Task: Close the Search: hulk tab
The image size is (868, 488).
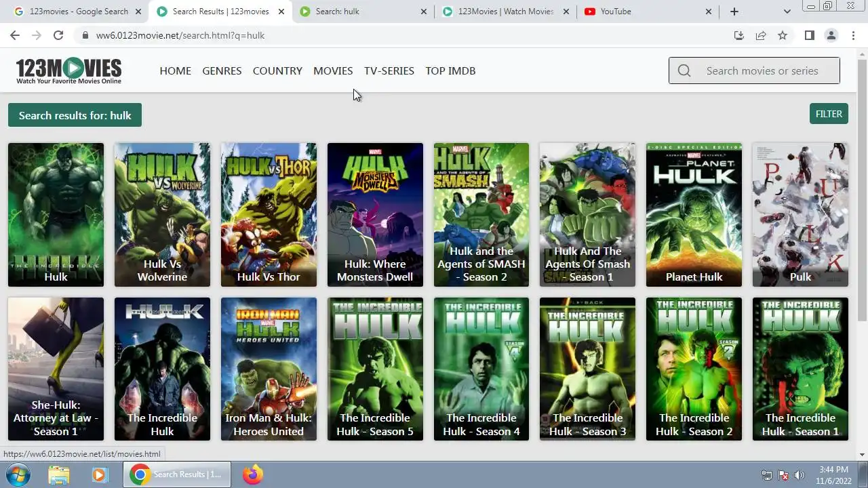Action: tap(424, 12)
